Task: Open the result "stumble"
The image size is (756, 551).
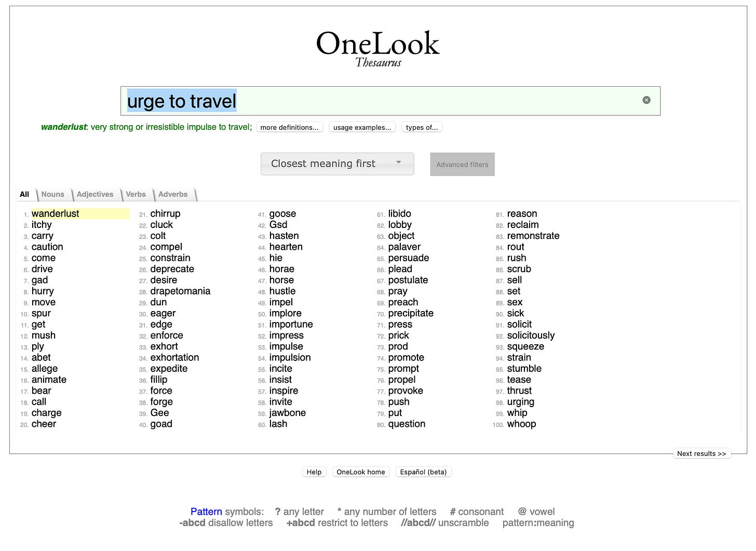Action: pos(524,369)
